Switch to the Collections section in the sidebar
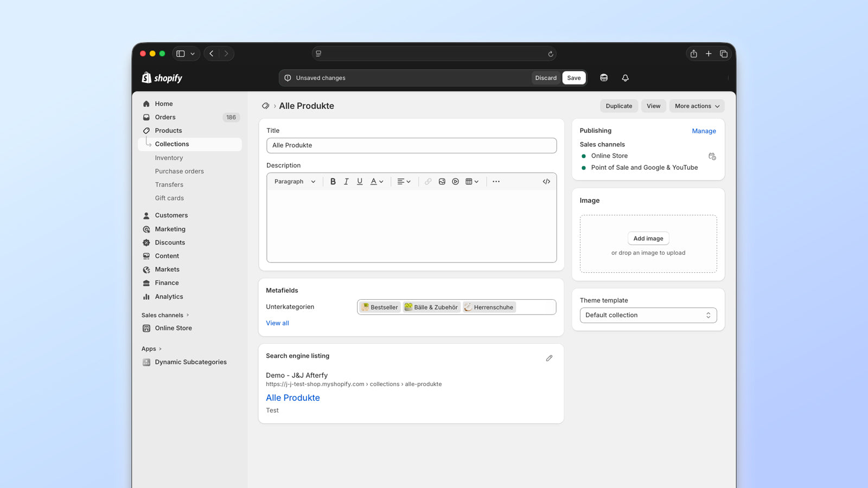This screenshot has width=868, height=488. (172, 144)
